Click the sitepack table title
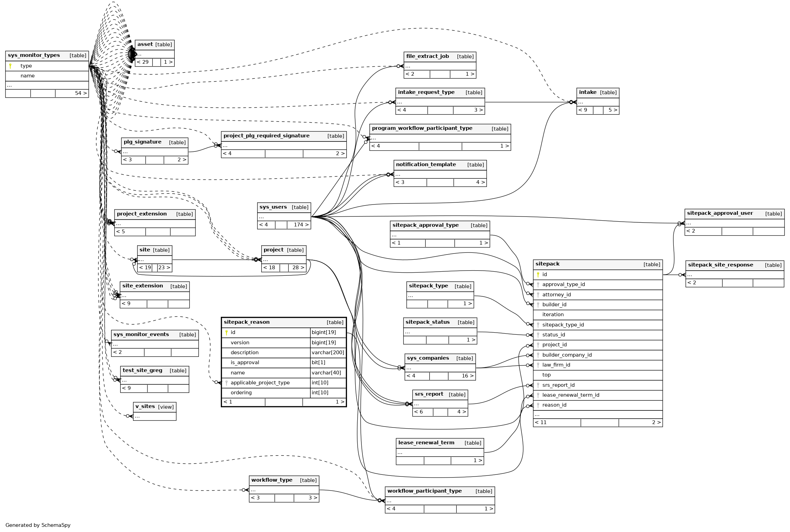790x532 pixels. pyautogui.click(x=548, y=264)
